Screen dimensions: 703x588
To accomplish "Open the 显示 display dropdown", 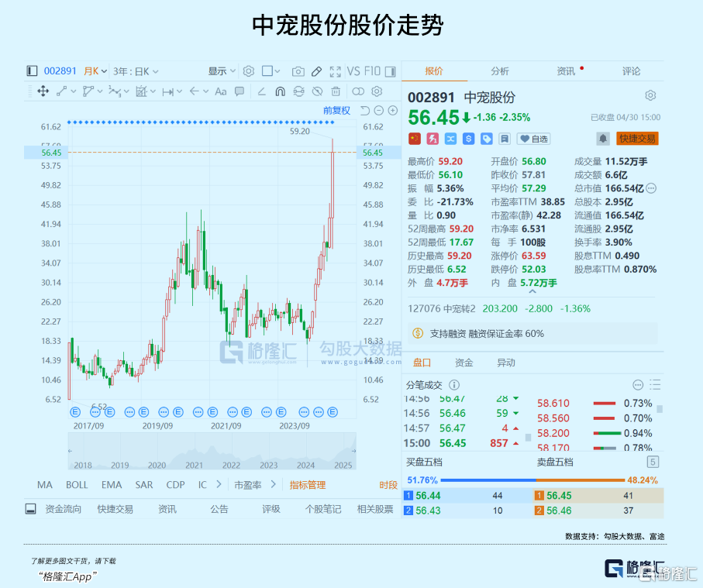I will click(222, 70).
